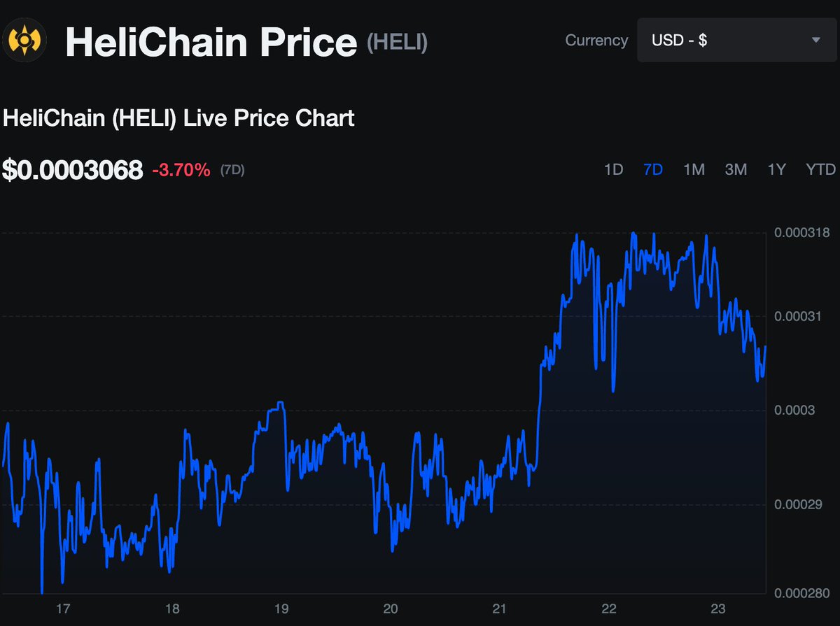Switch chart to 3M range

pos(736,169)
